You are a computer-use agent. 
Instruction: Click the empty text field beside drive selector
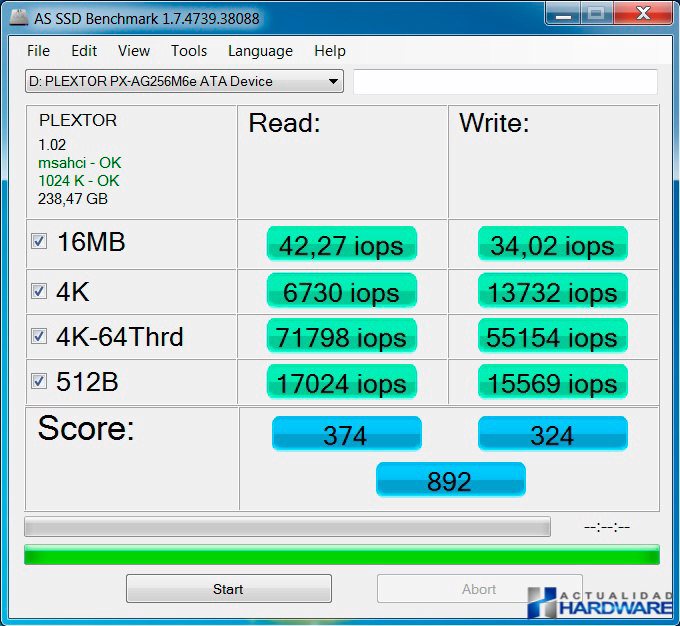pyautogui.click(x=505, y=82)
